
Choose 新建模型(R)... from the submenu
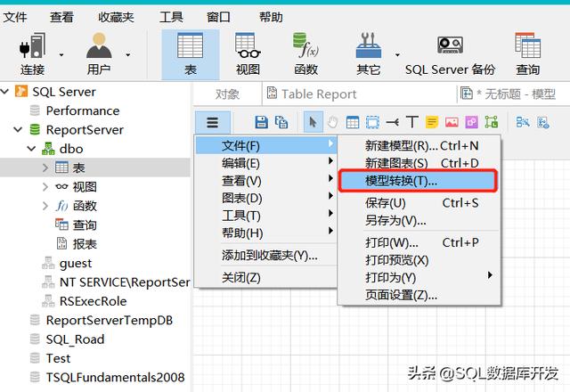tap(419, 146)
